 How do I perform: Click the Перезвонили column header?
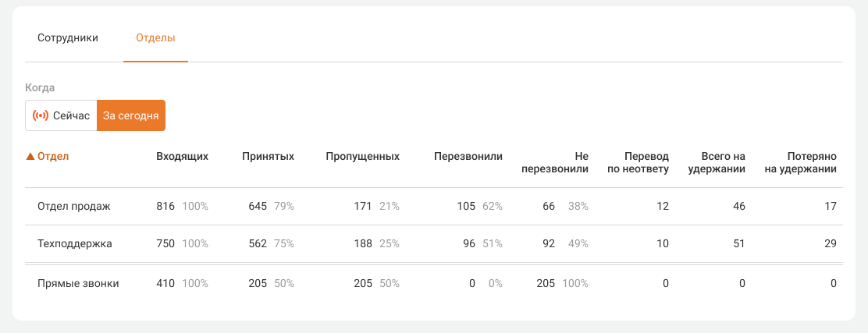pos(468,156)
